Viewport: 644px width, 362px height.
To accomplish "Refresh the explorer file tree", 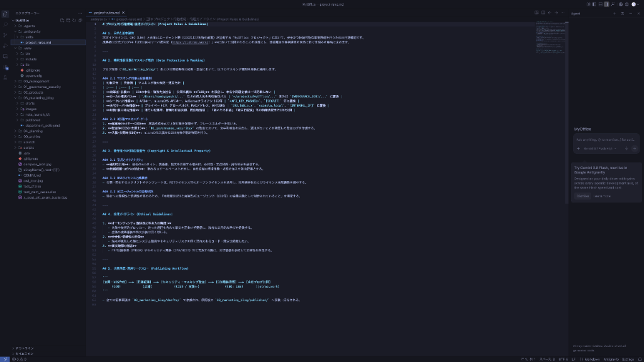I will click(74, 20).
